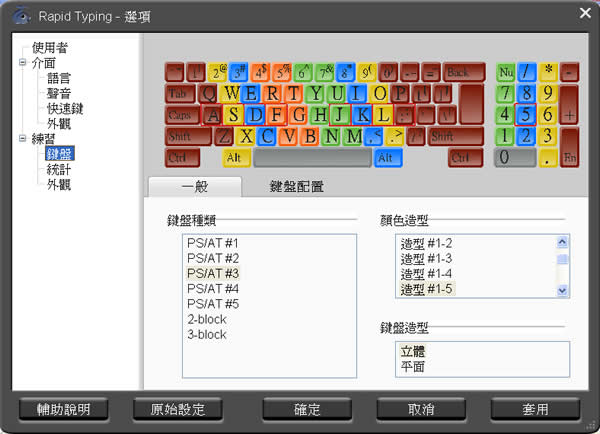The height and width of the screenshot is (434, 600).
Task: Click the Q key in preview
Action: tap(209, 94)
